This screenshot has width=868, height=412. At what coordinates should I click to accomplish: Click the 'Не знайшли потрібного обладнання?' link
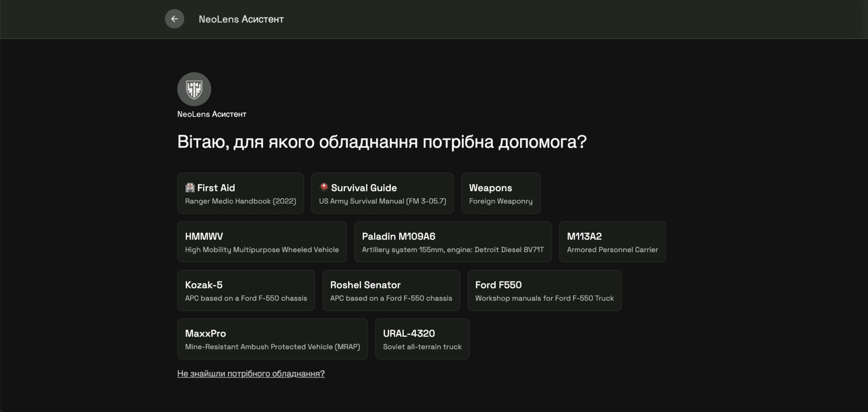tap(251, 374)
